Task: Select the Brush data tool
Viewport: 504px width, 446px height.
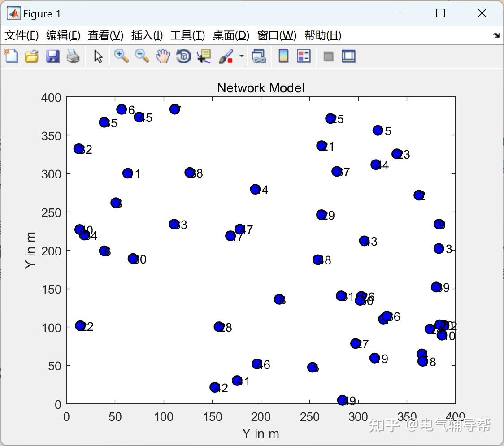Action: [226, 56]
